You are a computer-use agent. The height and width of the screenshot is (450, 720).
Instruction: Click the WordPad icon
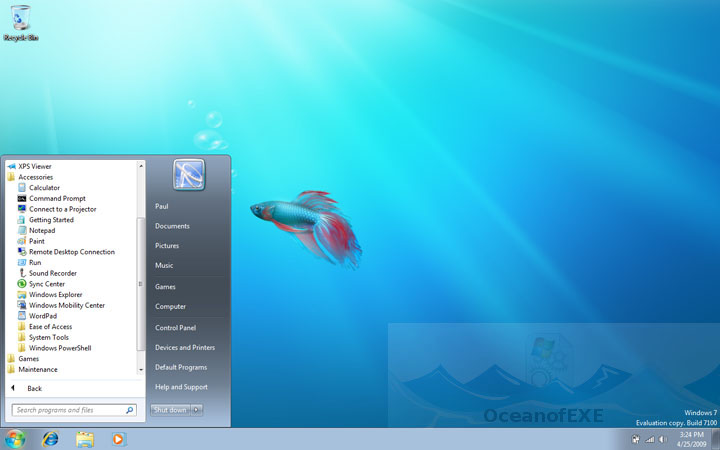pyautogui.click(x=22, y=315)
